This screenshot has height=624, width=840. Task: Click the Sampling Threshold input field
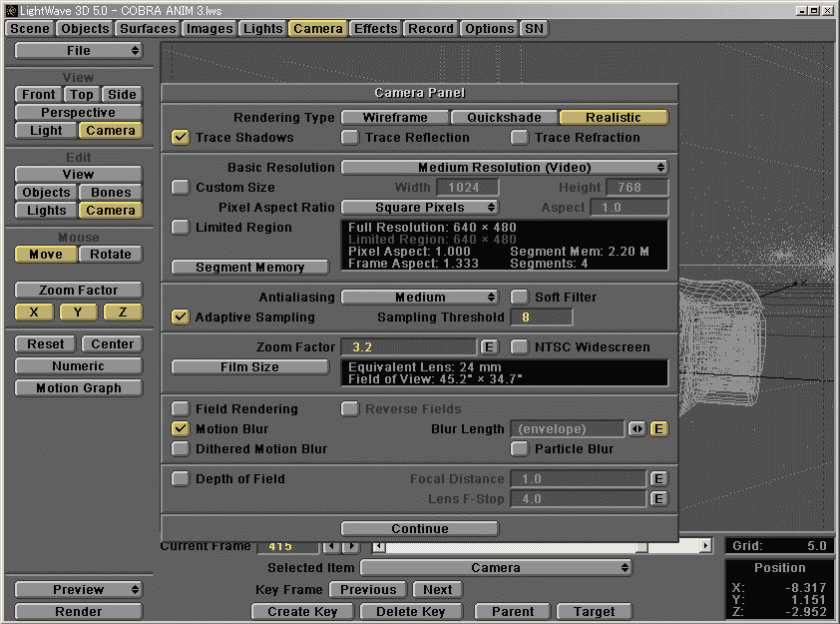(542, 317)
